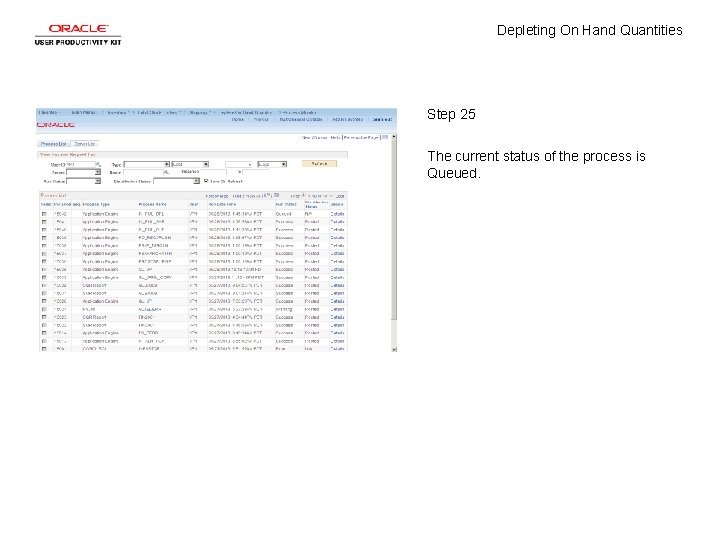Click the Personalize Page link
The image size is (720, 540).
point(361,137)
